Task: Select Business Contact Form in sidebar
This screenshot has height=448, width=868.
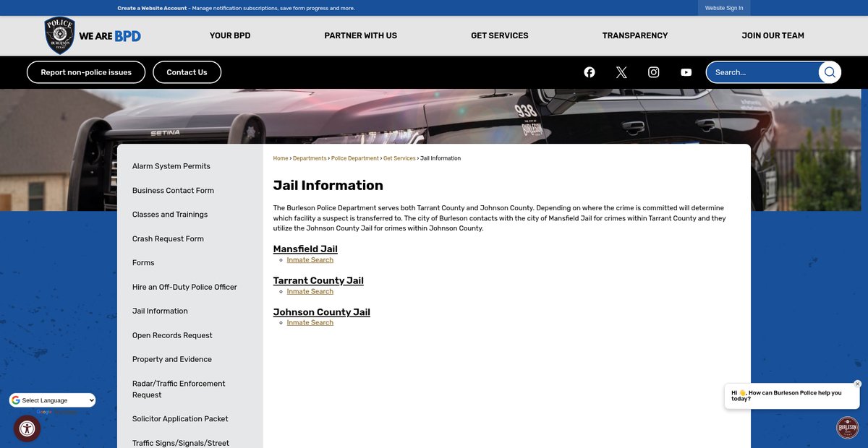Action: [x=173, y=191]
